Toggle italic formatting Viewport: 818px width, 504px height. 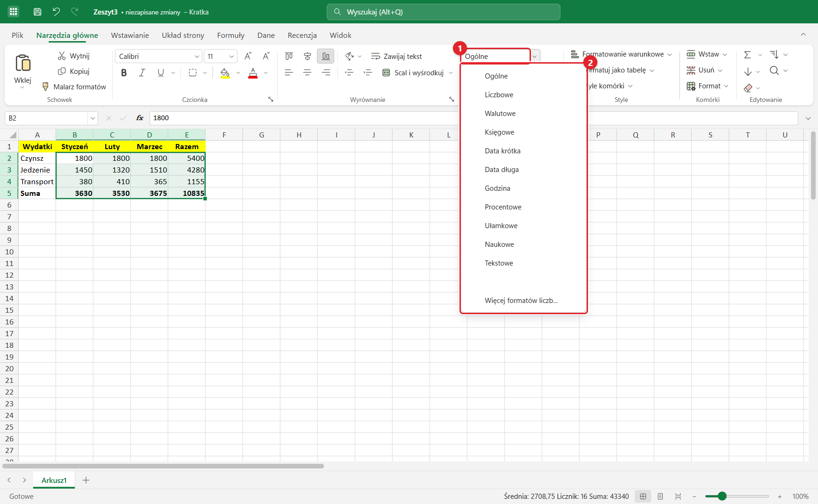coord(142,72)
